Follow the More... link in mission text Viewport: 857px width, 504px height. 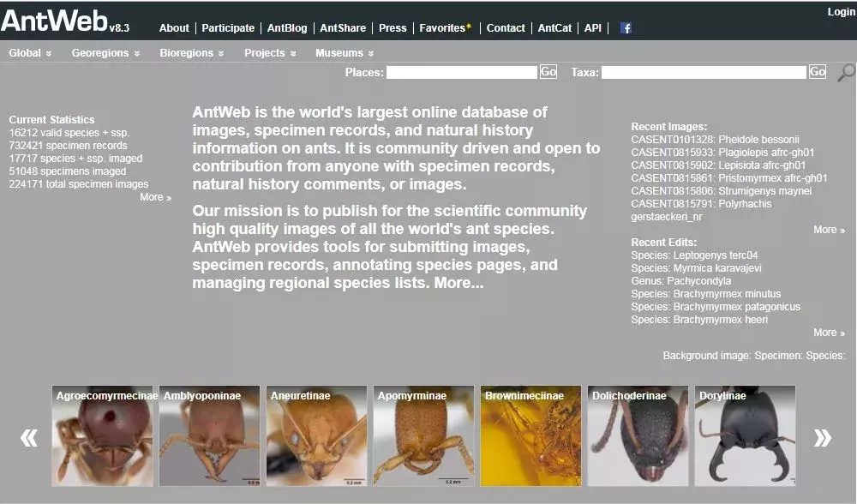(x=458, y=283)
